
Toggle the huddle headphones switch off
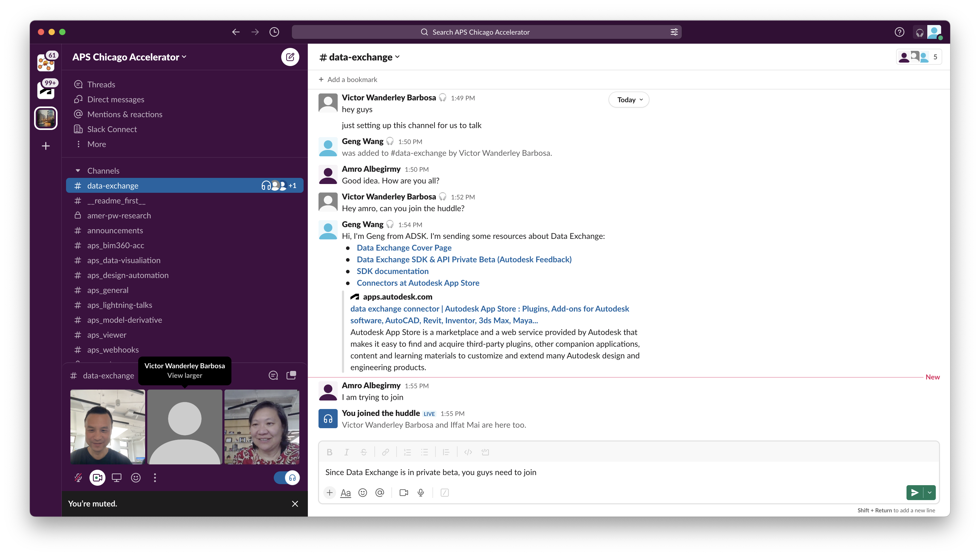point(286,477)
